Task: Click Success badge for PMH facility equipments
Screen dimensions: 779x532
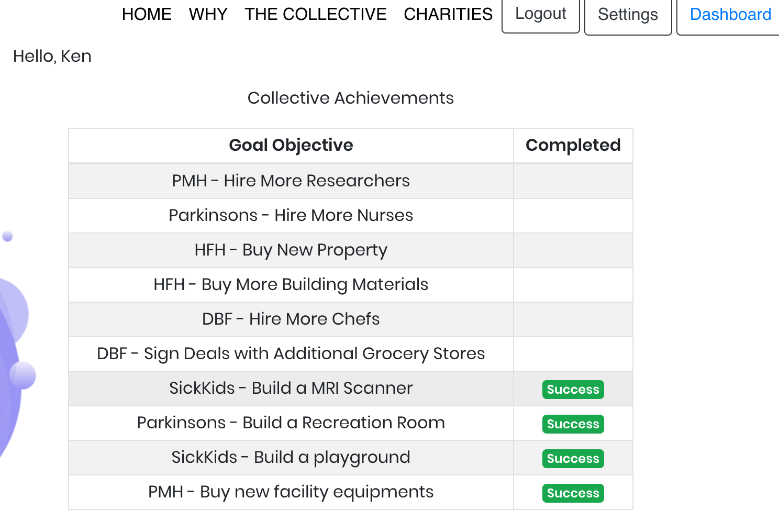Action: point(573,493)
